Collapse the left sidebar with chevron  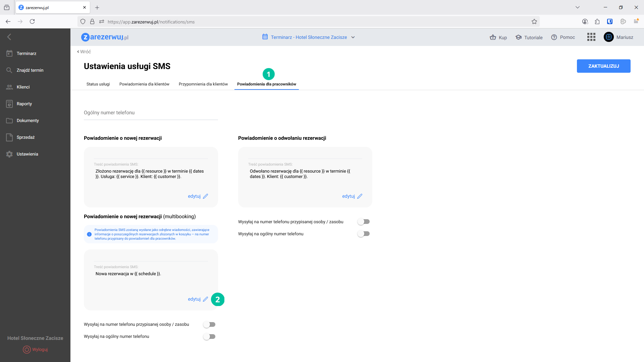[x=9, y=37]
